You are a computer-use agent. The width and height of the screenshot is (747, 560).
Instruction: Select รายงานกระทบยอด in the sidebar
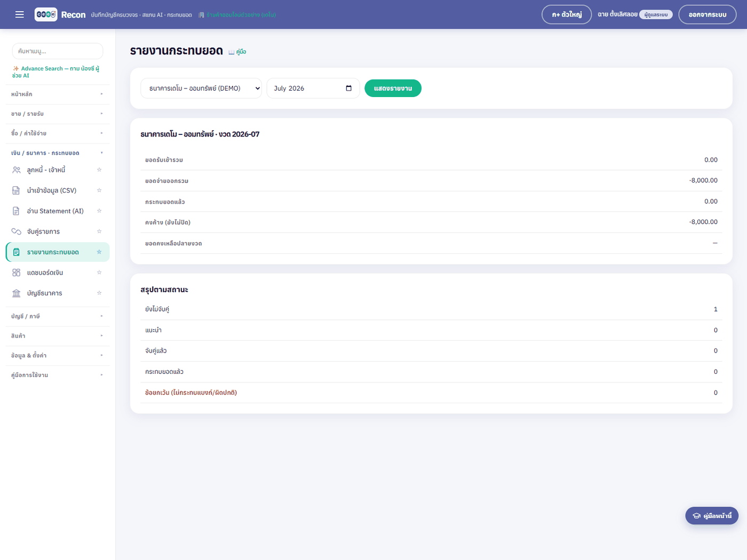tap(58, 252)
